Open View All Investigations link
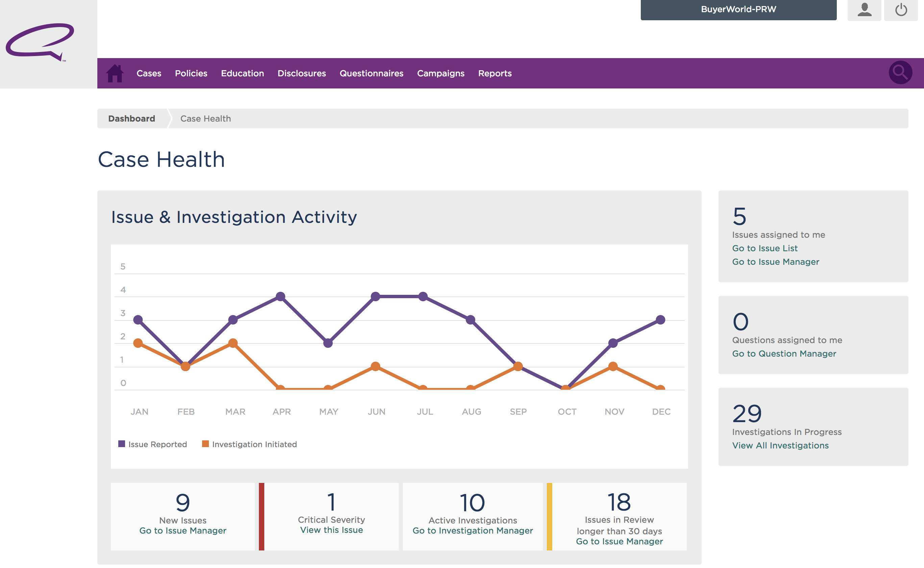The image size is (924, 568). tap(780, 445)
